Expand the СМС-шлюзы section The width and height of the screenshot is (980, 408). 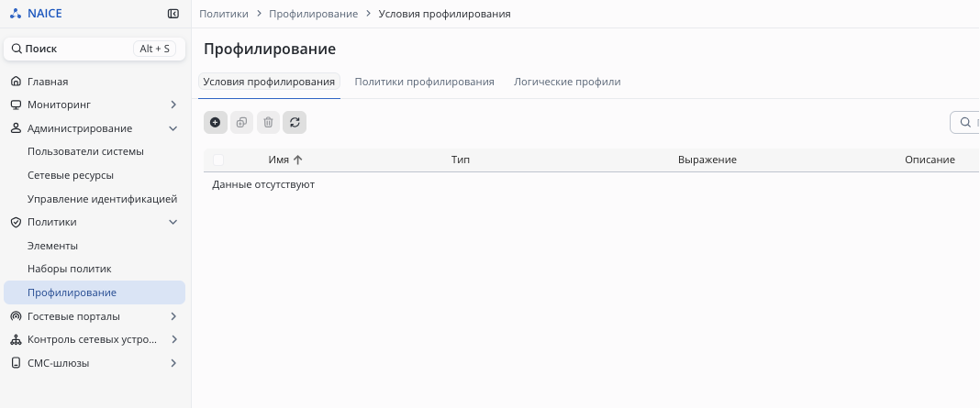coord(173,363)
